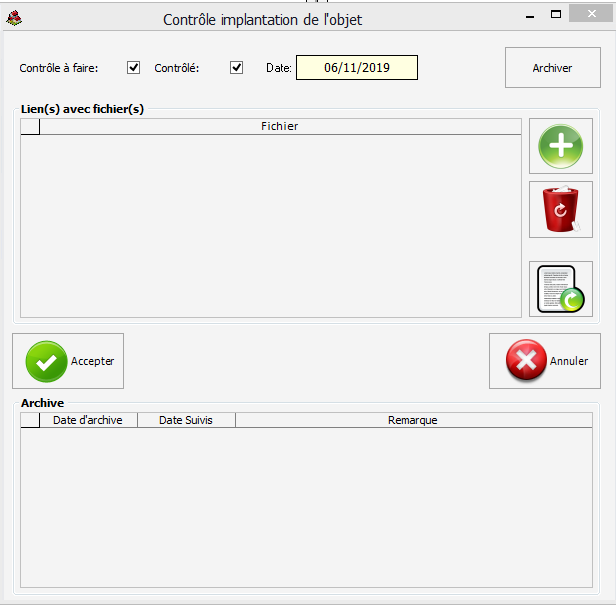Click inside the empty Archive table area
This screenshot has width=616, height=605.
coord(305,505)
